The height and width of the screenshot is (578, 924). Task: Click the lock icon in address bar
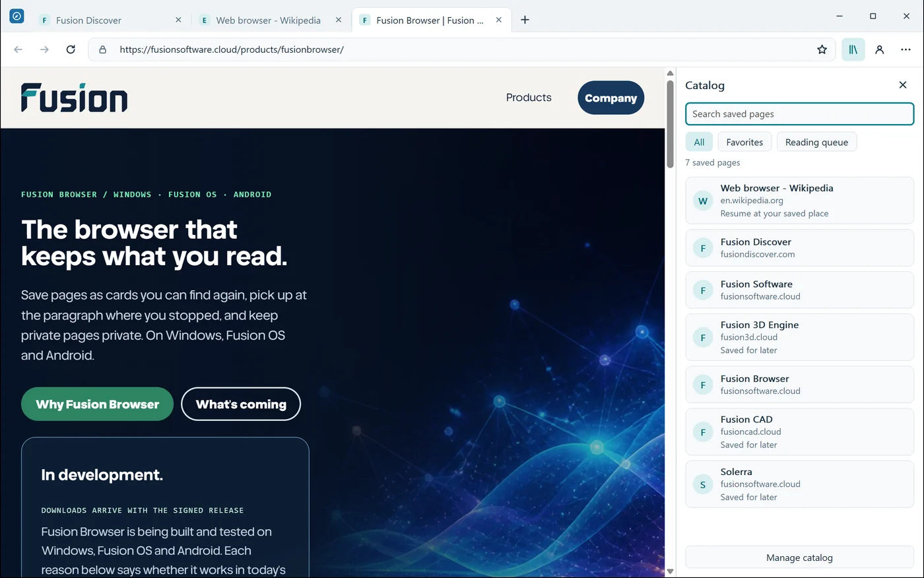[x=102, y=49]
